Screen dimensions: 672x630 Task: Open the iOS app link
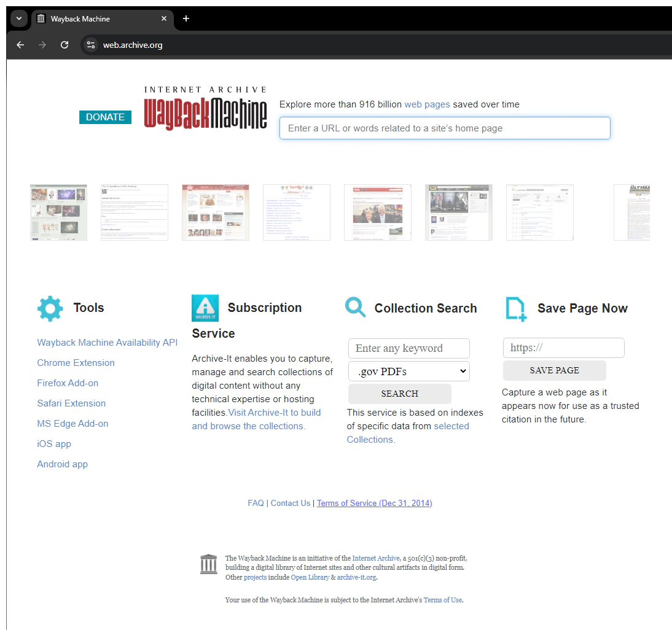[54, 444]
